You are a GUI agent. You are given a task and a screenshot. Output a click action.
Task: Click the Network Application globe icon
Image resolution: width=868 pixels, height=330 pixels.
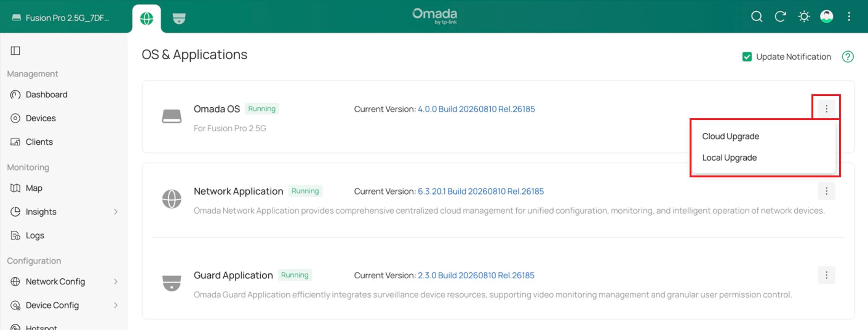[172, 199]
